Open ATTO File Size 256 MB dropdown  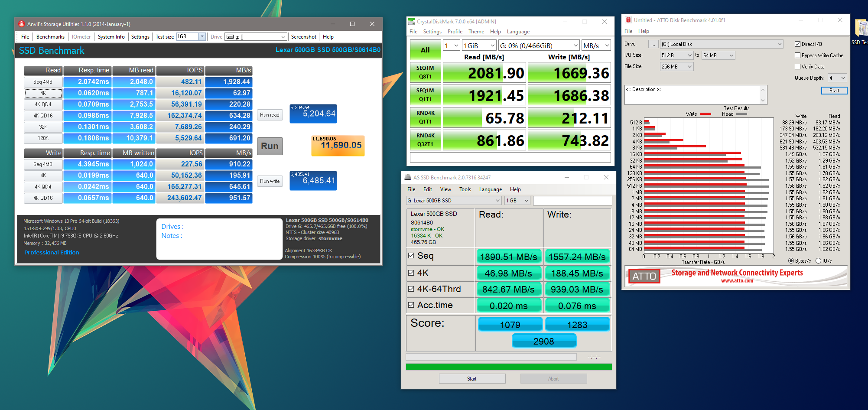(x=677, y=66)
